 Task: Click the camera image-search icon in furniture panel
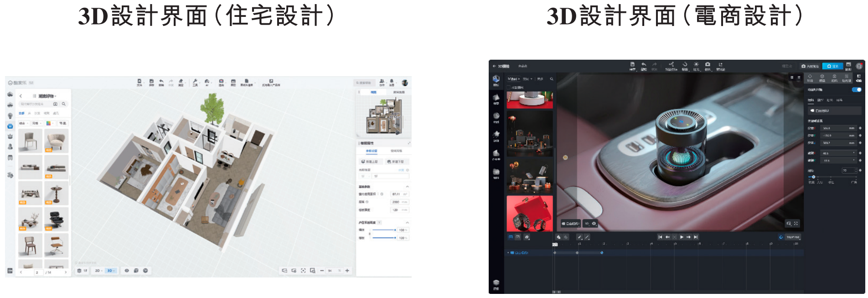(56, 104)
